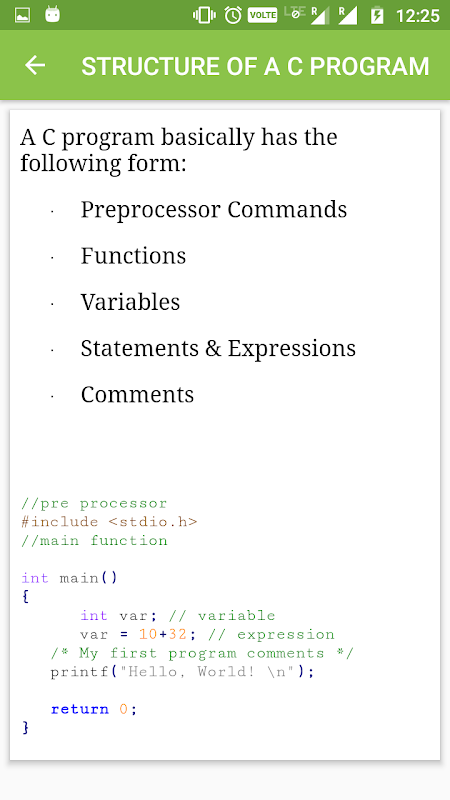Select the Variables bullet item
The image size is (450, 800).
pos(130,302)
